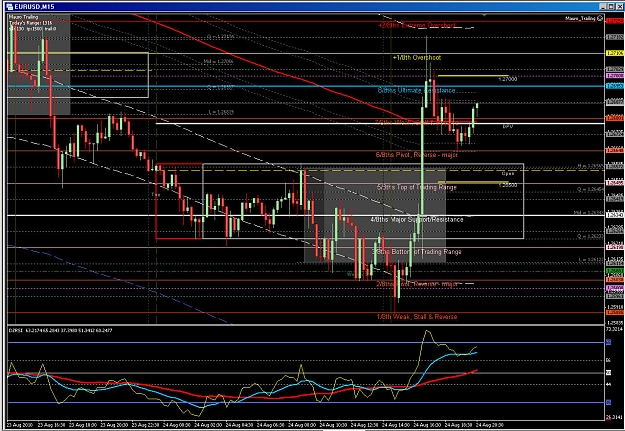Click the '24 Aug 00:00' time axis label
625x431 pixels.
[x=177, y=425]
